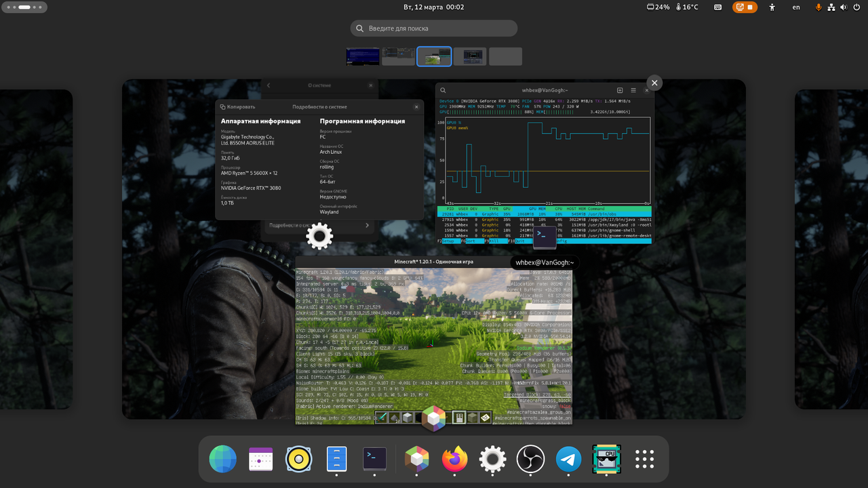Open Rhythmbox speaker icon in dock
This screenshot has width=868, height=488.
[299, 459]
